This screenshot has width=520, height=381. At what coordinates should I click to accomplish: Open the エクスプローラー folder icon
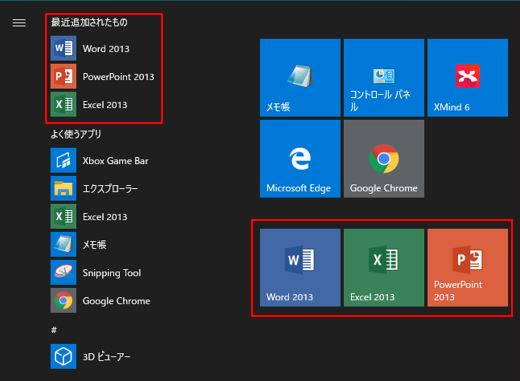coord(63,188)
